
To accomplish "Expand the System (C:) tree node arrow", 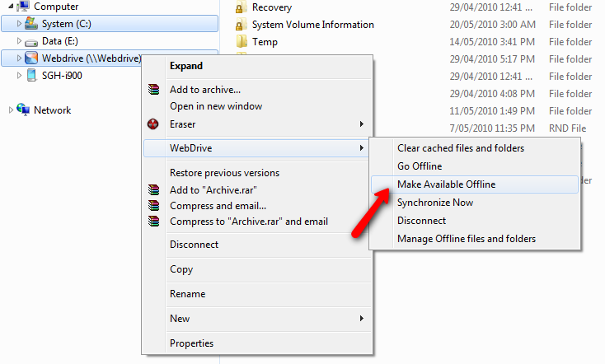I will [x=20, y=24].
